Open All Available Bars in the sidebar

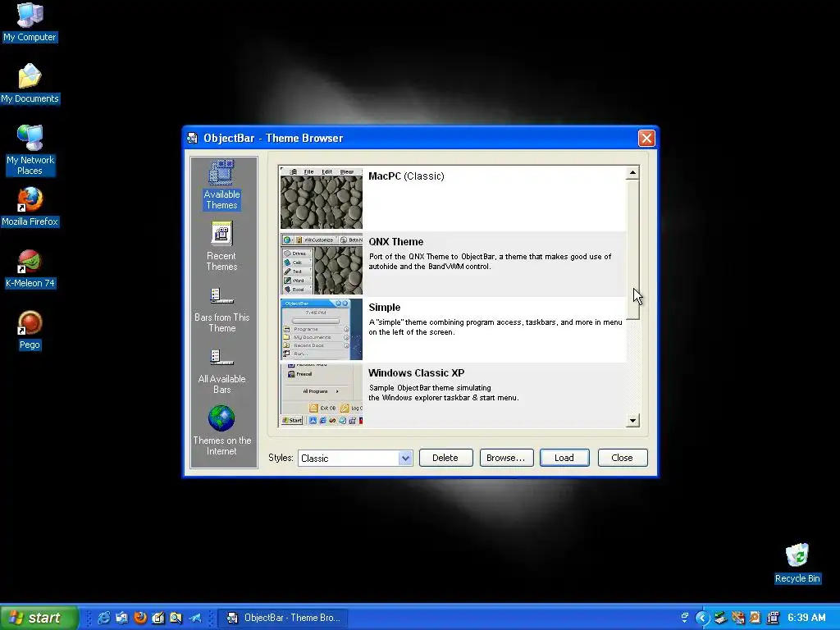[x=221, y=372]
